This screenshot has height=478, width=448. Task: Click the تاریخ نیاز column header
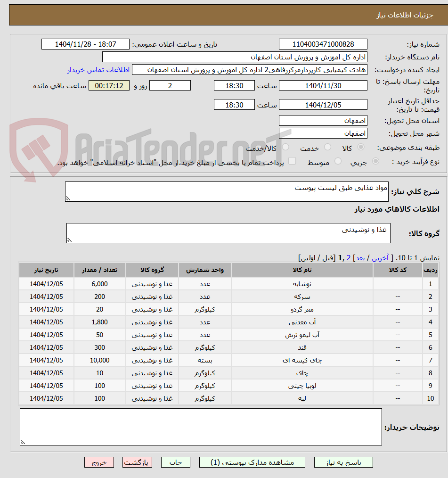point(46,270)
